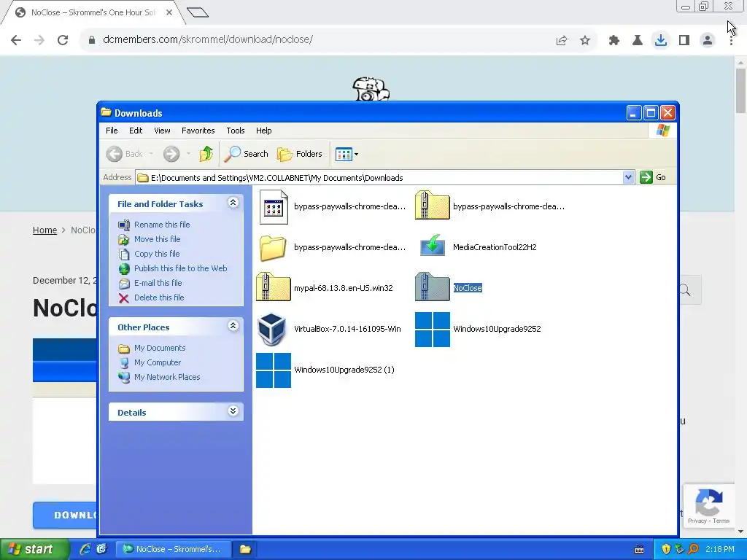747x560 pixels.
Task: Click E-mail this file
Action: click(158, 283)
